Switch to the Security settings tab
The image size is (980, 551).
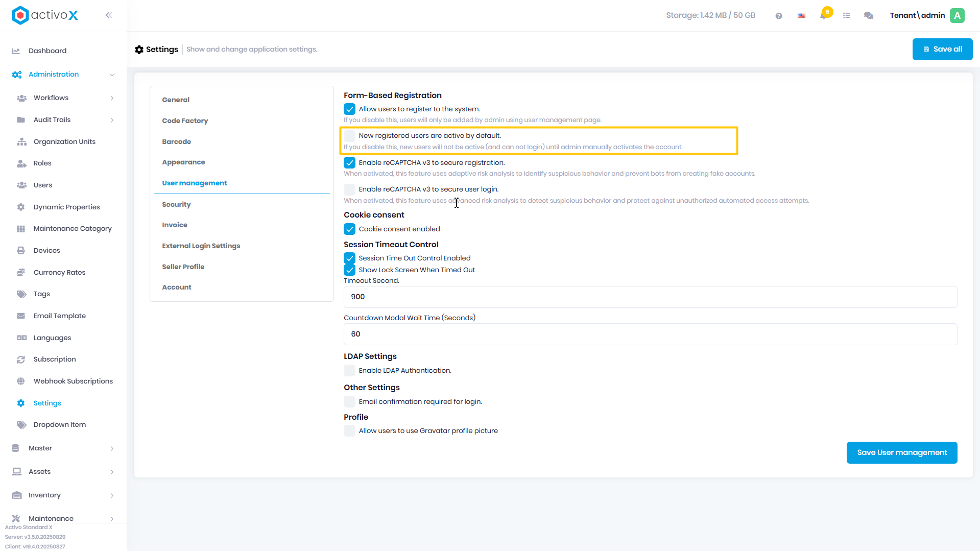[x=176, y=204]
